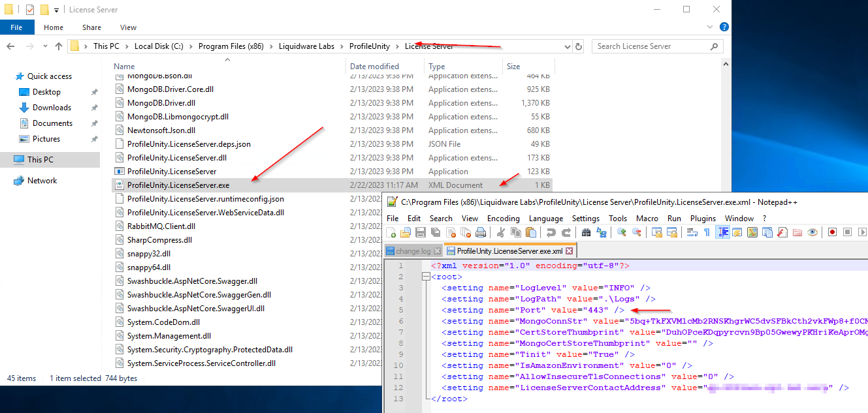The image size is (868, 413).
Task: Open the Explorer File tab
Action: coord(17,27)
